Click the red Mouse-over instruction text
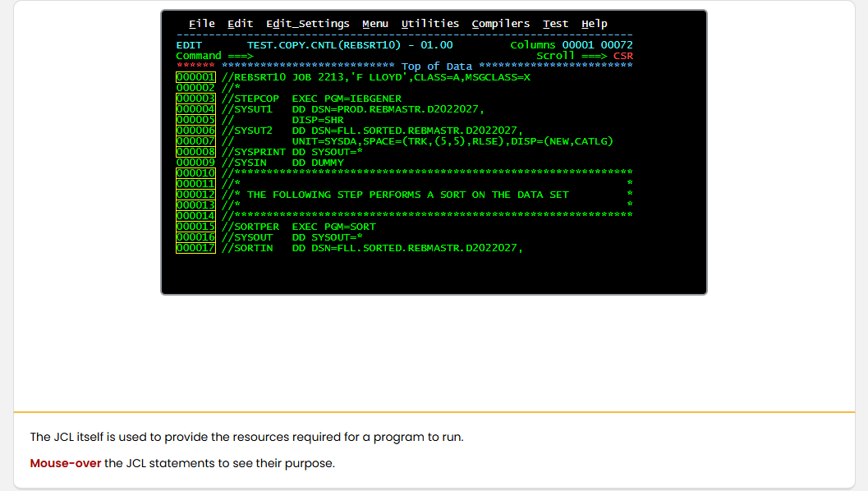The image size is (868, 491). pyautogui.click(x=66, y=463)
